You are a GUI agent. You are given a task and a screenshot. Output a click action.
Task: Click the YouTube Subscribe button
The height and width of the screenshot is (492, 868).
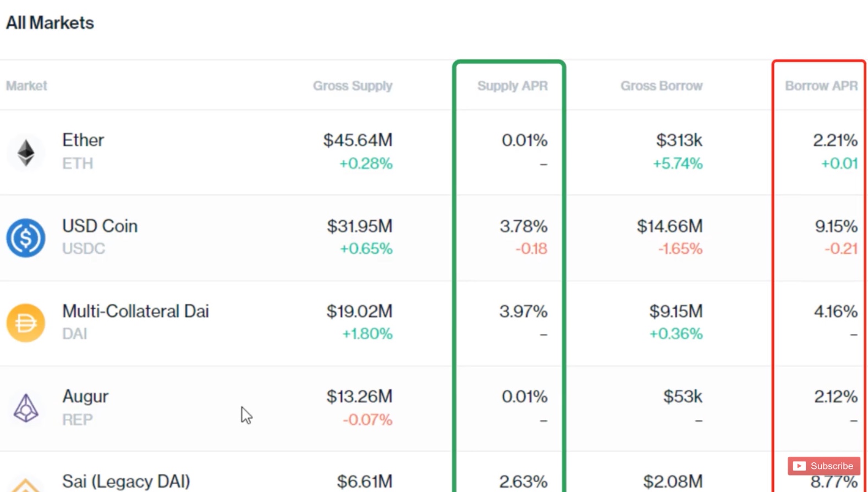tap(823, 466)
